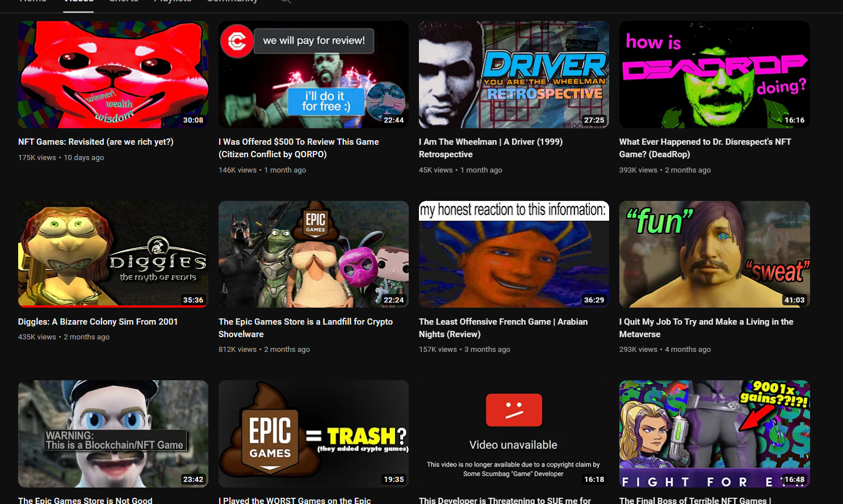Click the '45K views' text

pyautogui.click(x=436, y=170)
